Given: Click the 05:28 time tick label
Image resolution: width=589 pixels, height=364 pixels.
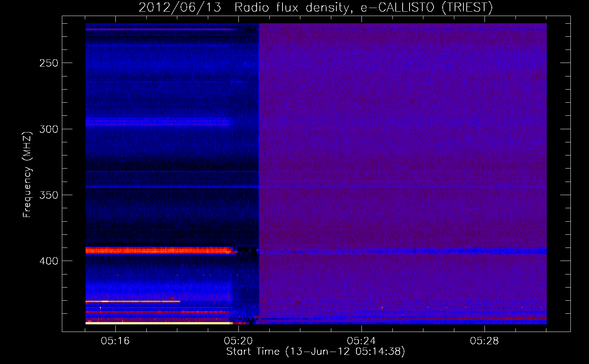Looking at the screenshot, I should 484,341.
